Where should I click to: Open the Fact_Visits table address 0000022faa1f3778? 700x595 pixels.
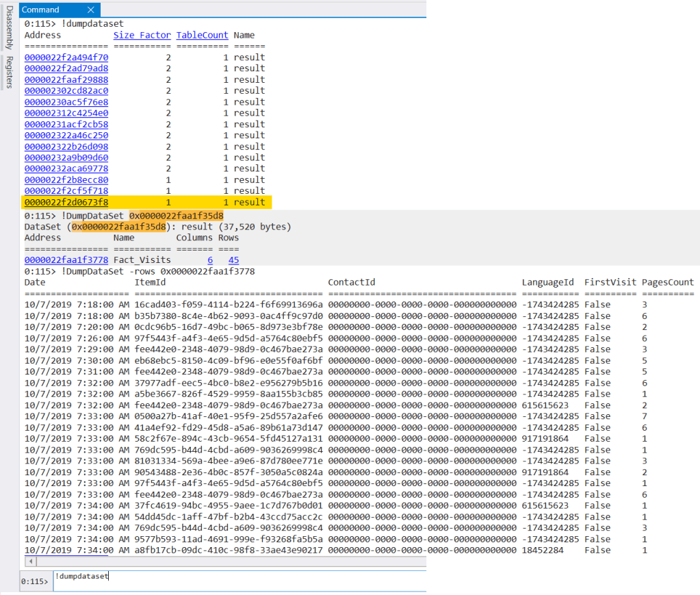pyautogui.click(x=66, y=260)
